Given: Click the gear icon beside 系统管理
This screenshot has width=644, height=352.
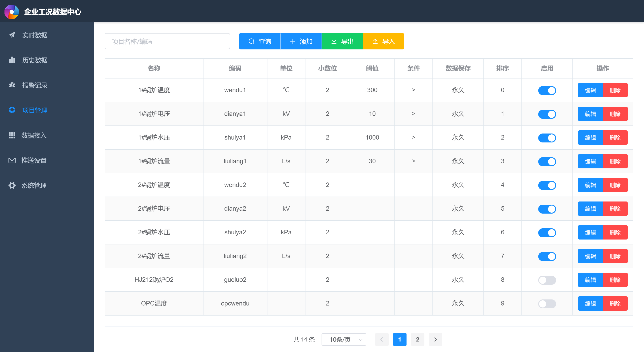Looking at the screenshot, I should [12, 185].
